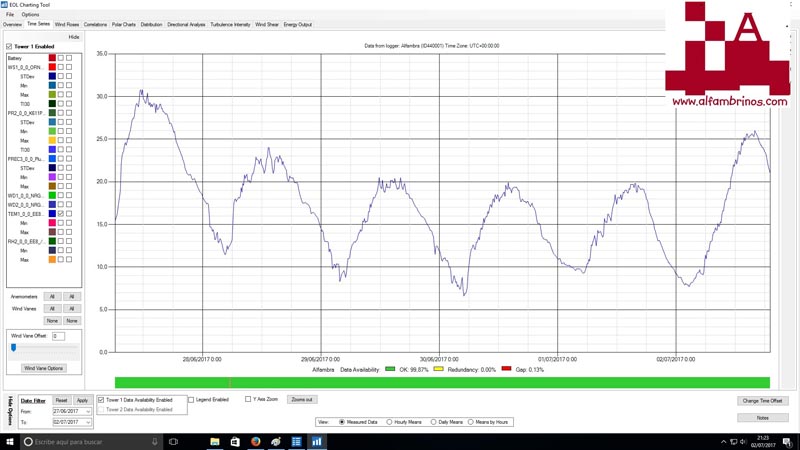Switch to the Overview tab
Viewport: 800px width, 450px height.
point(12,24)
